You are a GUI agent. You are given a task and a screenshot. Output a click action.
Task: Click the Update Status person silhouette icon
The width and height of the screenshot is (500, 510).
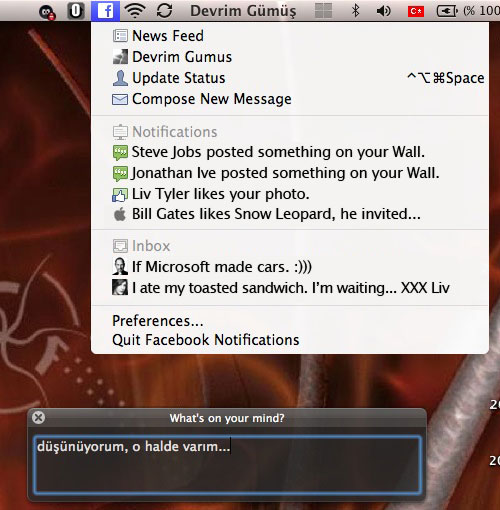[x=120, y=78]
